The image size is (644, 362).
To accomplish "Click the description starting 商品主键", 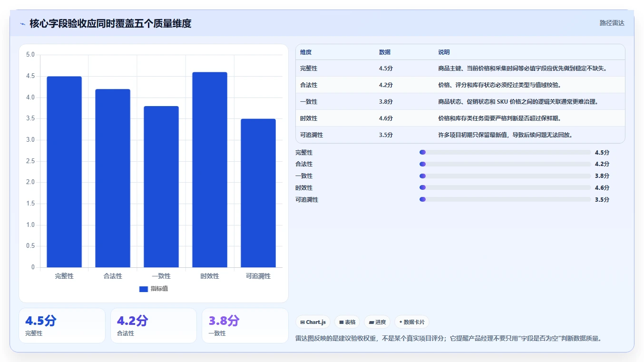I will point(522,68).
